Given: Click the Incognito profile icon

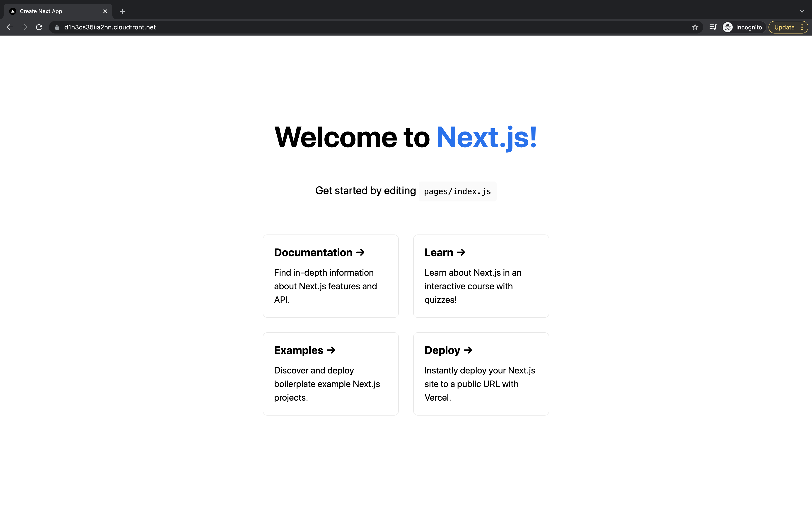Looking at the screenshot, I should pos(727,27).
